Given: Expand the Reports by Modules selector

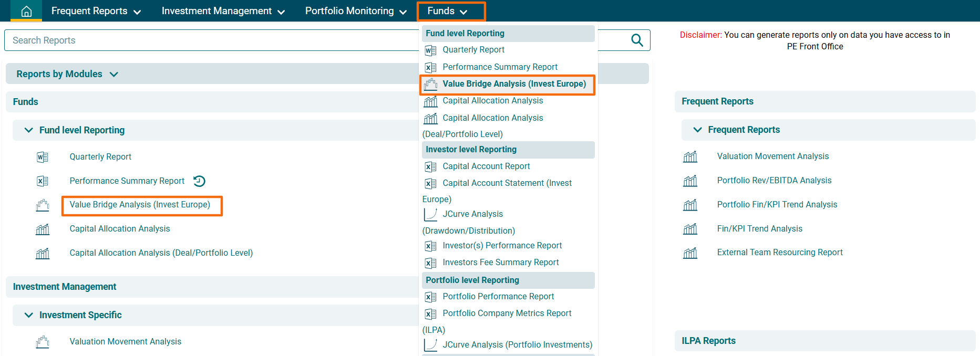Looking at the screenshot, I should coord(67,74).
